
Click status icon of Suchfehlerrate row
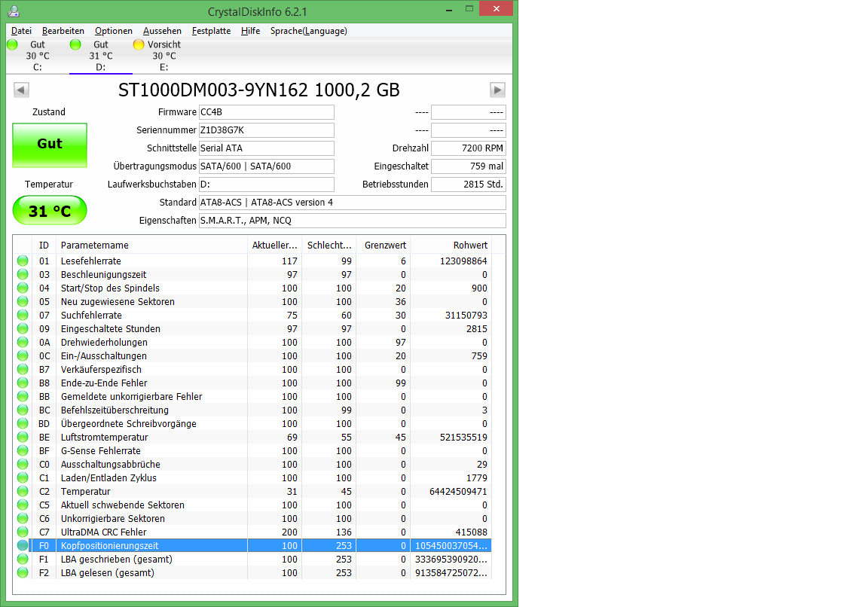23,315
